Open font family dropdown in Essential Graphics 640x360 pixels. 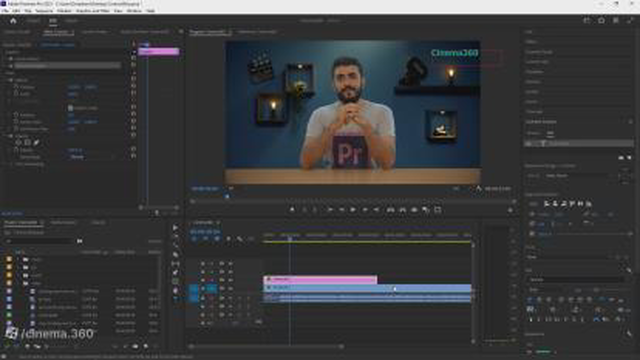pyautogui.click(x=576, y=280)
